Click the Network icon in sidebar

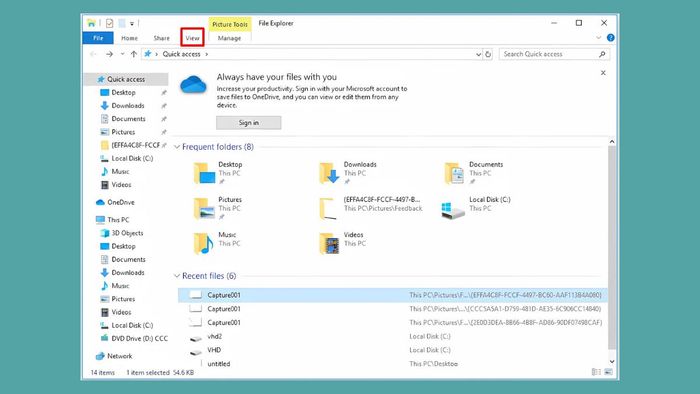[x=100, y=356]
